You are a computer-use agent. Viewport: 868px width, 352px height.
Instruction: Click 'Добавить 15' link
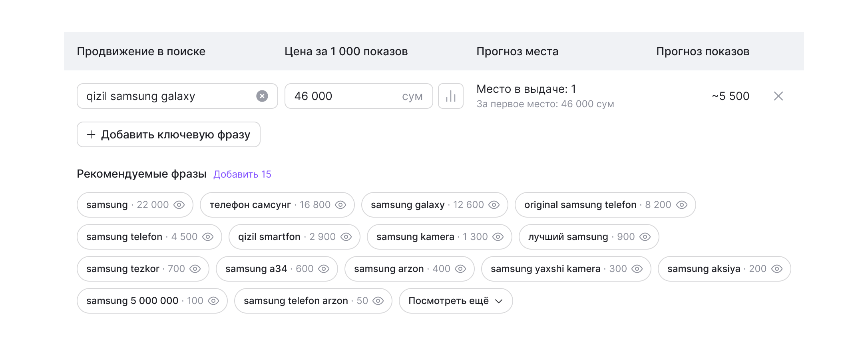point(242,174)
